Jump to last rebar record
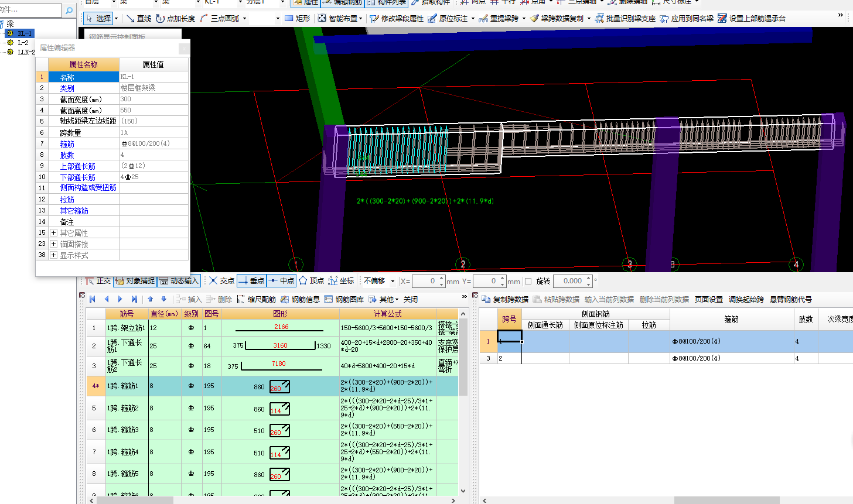853x504 pixels. click(x=134, y=299)
